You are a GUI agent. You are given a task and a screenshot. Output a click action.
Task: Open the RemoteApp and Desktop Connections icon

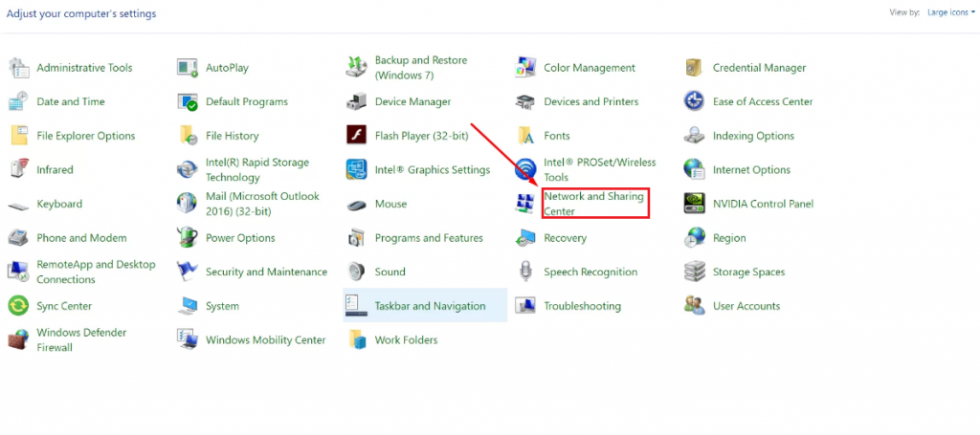19,272
